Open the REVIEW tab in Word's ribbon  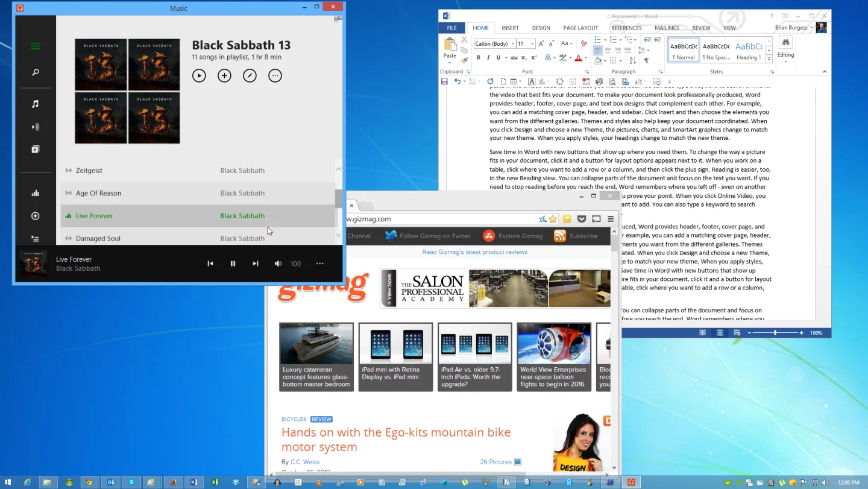point(701,28)
